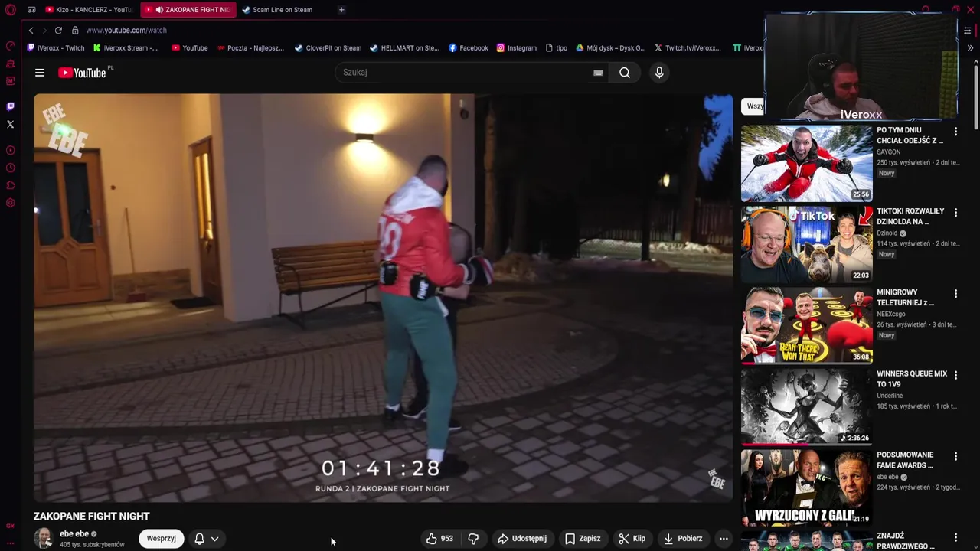The width and height of the screenshot is (980, 551).
Task: Open the tipo bookmark
Action: 557,47
